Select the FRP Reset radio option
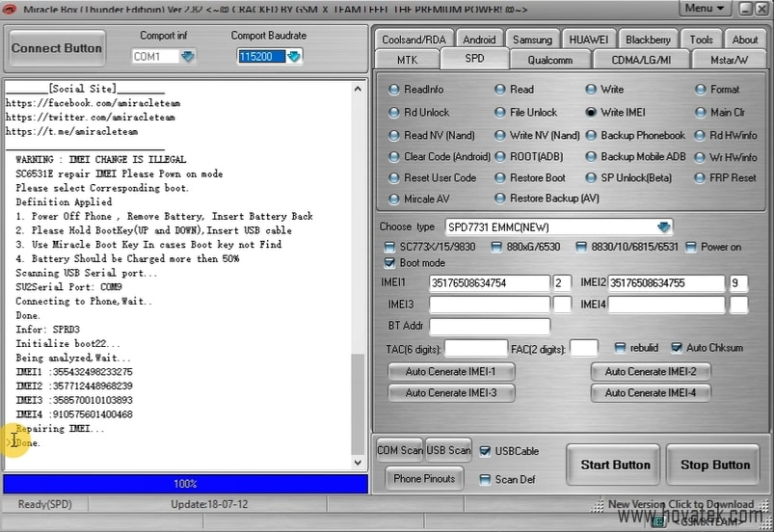This screenshot has height=532, width=774. click(x=700, y=177)
